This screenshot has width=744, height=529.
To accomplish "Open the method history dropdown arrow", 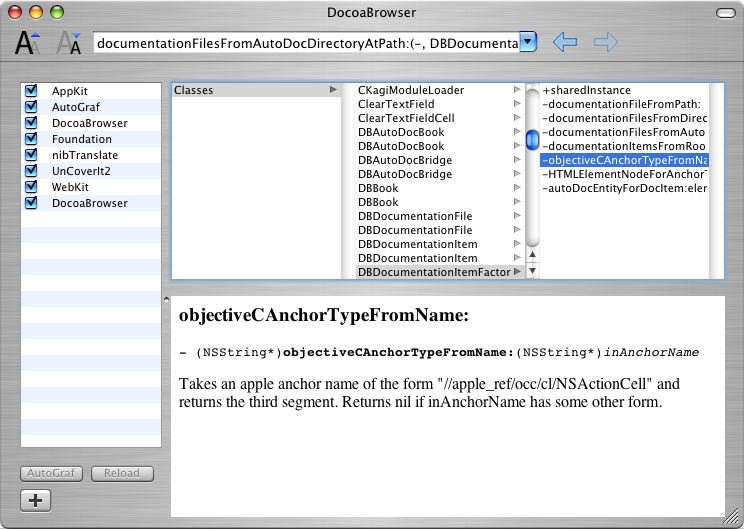I will pos(529,43).
